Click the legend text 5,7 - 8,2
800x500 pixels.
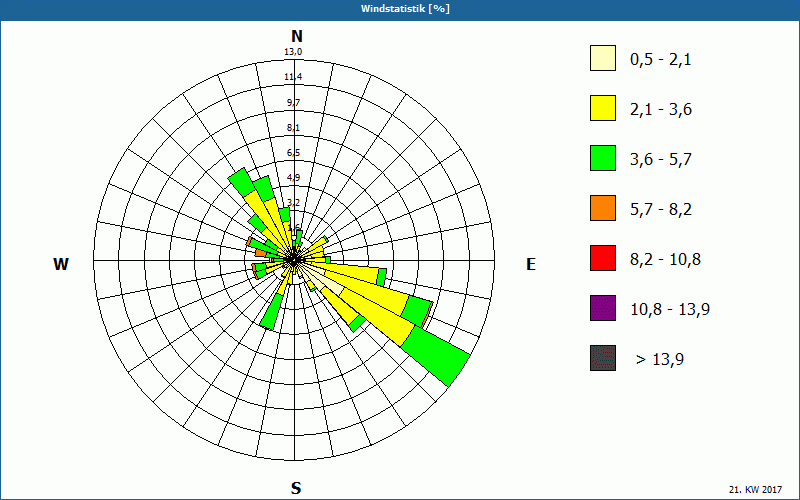tap(661, 210)
